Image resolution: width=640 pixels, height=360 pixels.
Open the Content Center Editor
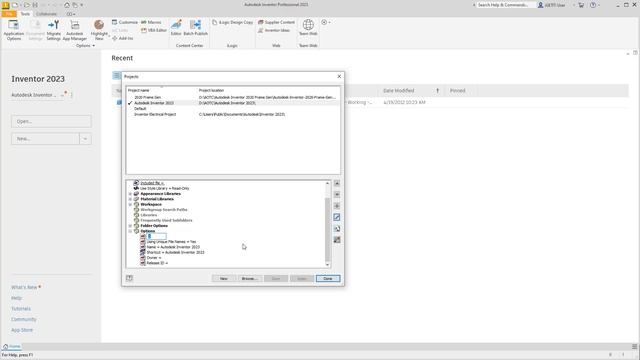[x=176, y=27]
